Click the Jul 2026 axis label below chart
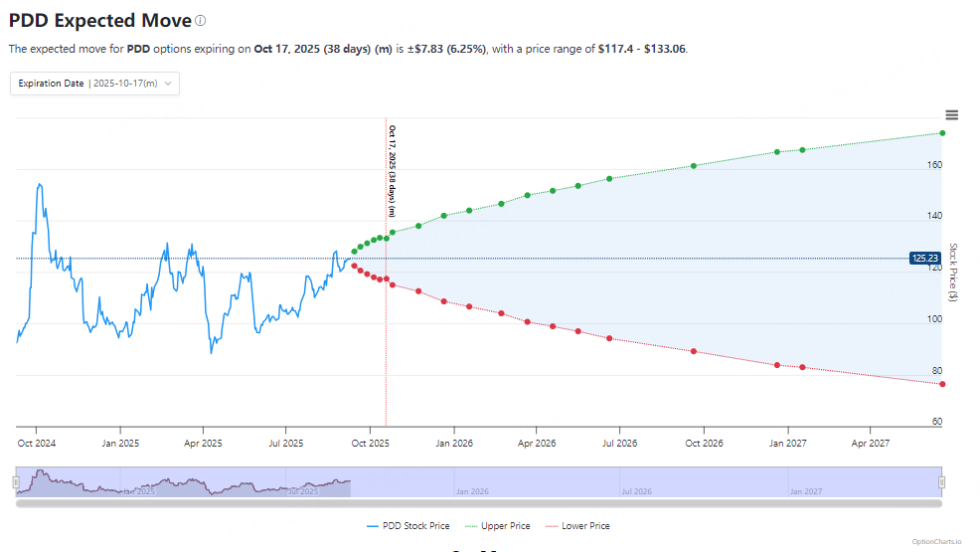 coord(619,444)
